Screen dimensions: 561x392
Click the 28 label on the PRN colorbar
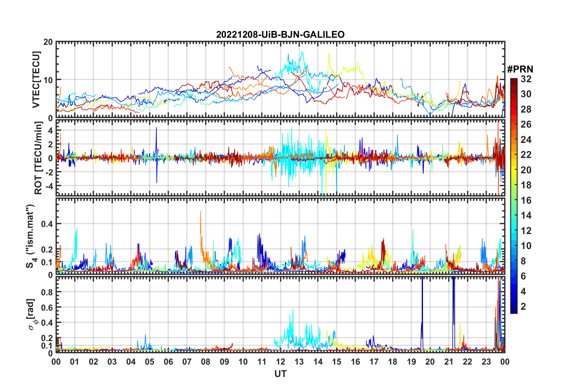point(526,109)
